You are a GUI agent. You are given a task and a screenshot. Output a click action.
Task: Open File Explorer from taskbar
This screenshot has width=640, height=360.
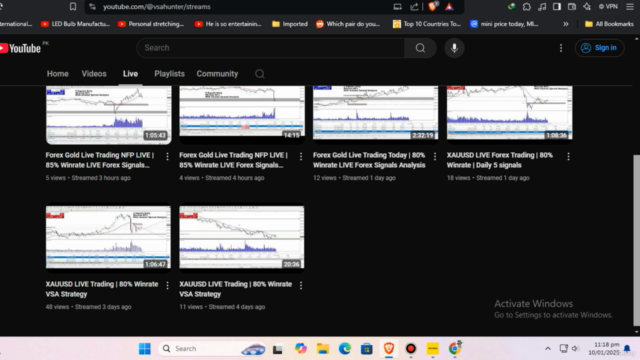(x=323, y=349)
